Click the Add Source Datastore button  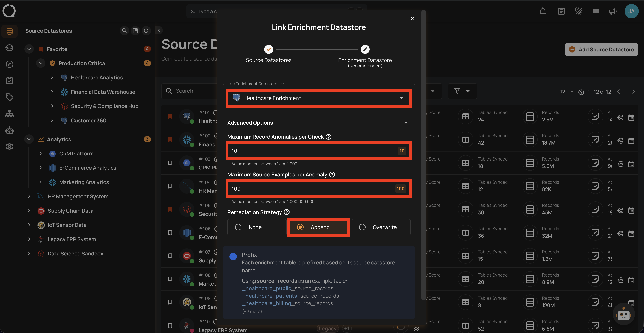601,49
